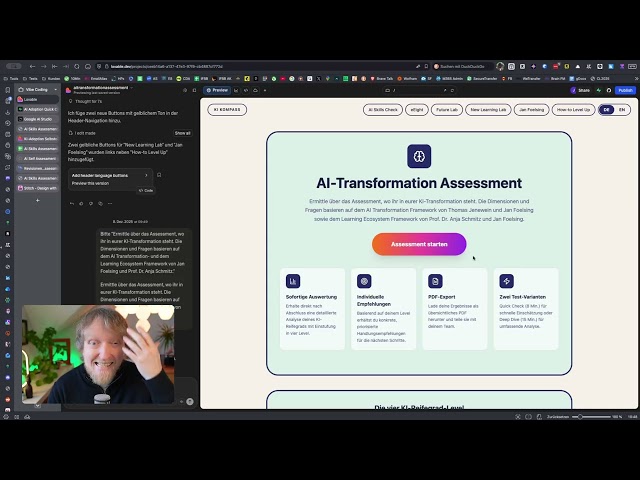
Task: Open the eEight nav item
Action: click(x=417, y=110)
